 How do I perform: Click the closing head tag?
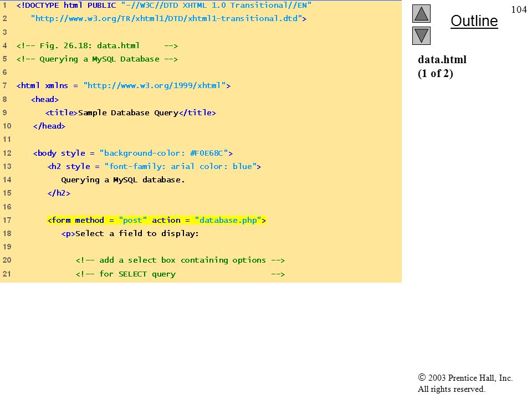pyautogui.click(x=49, y=126)
